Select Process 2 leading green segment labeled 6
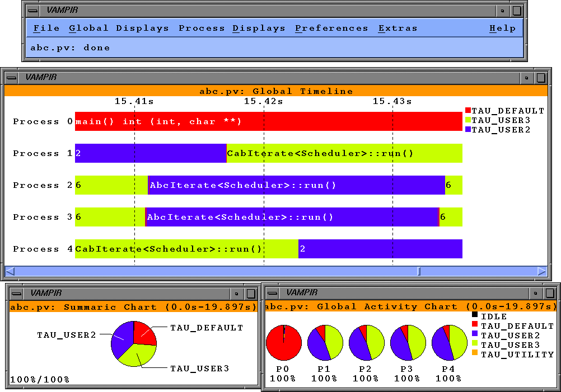The width and height of the screenshot is (561, 392). point(111,185)
